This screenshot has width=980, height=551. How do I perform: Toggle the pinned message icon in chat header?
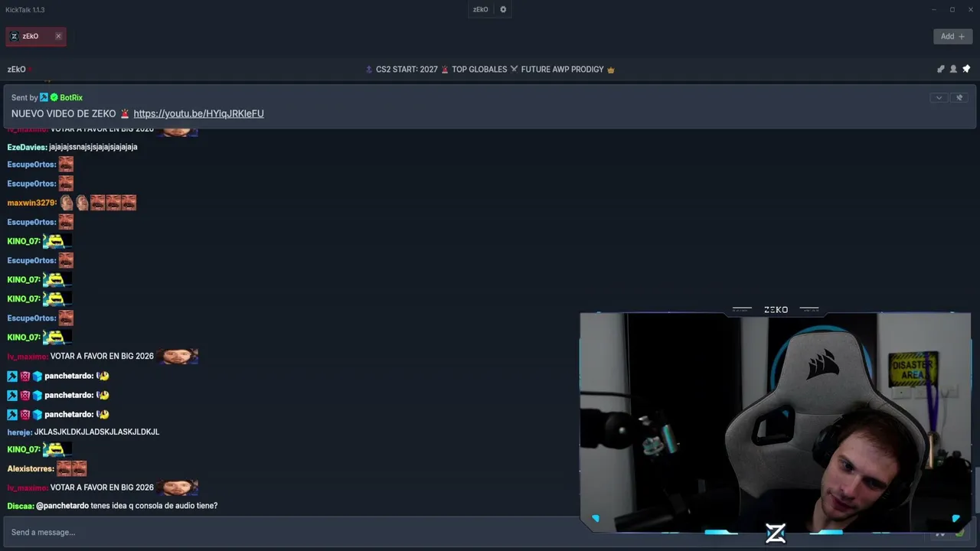(x=966, y=69)
